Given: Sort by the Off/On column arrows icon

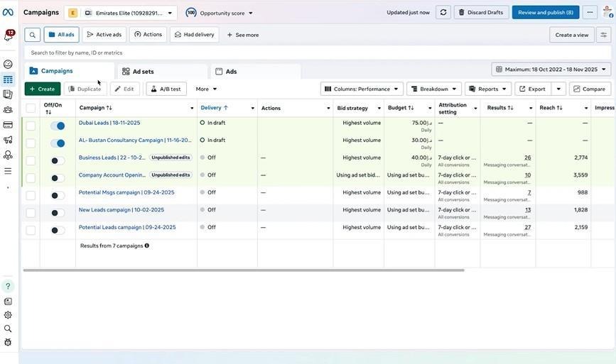Looking at the screenshot, I should tap(48, 112).
